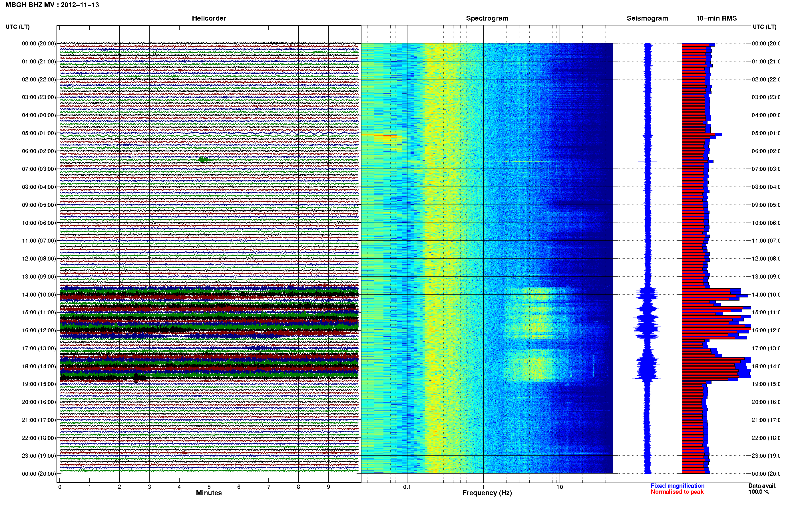Click the 20:00 (16:00) left time label
The image size is (812, 508).
39,402
